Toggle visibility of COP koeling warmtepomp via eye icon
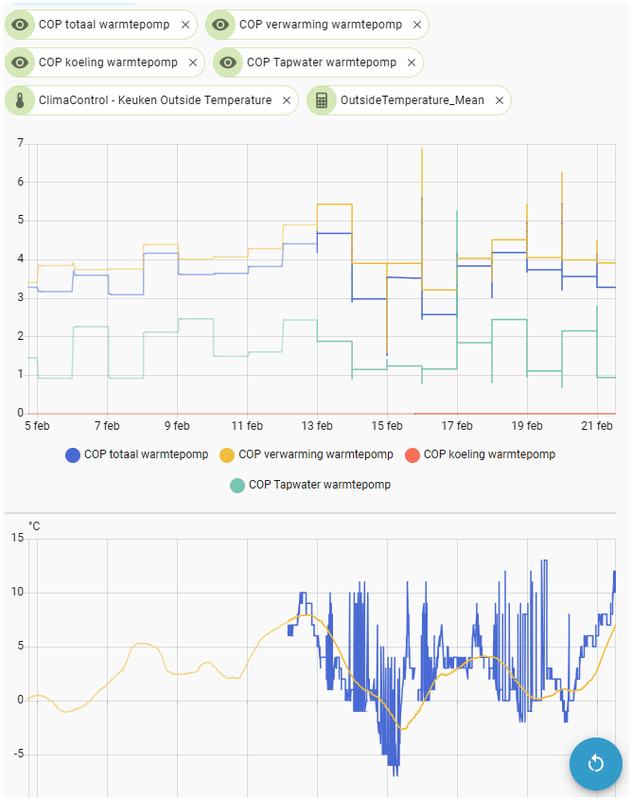The image size is (632, 800). (x=22, y=62)
